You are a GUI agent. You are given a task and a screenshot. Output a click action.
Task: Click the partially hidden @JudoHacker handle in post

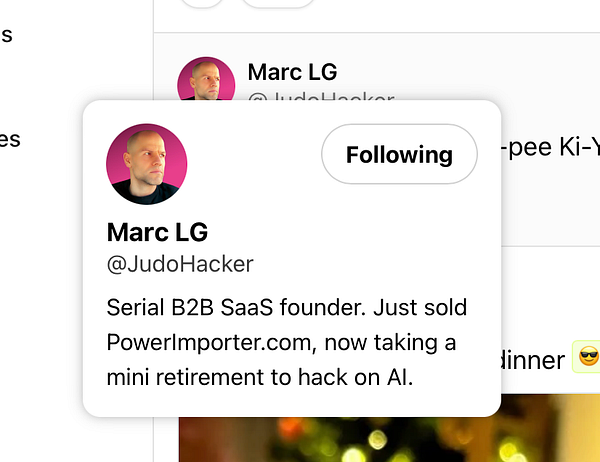click(321, 96)
